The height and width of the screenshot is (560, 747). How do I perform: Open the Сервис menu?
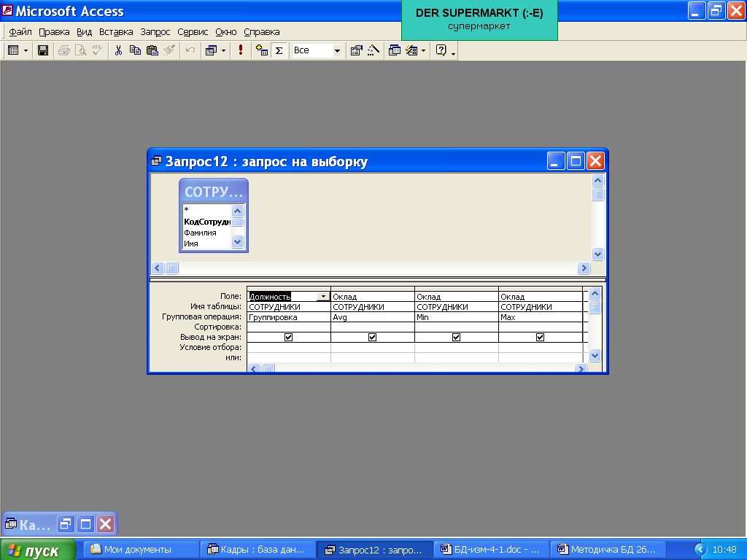click(x=193, y=32)
